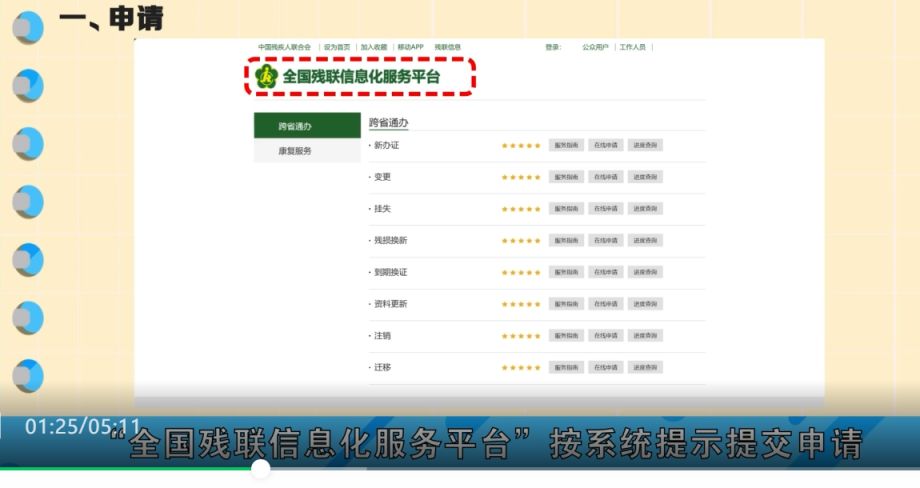
Task: Click 进度查询 button for 新办证
Action: 645,145
